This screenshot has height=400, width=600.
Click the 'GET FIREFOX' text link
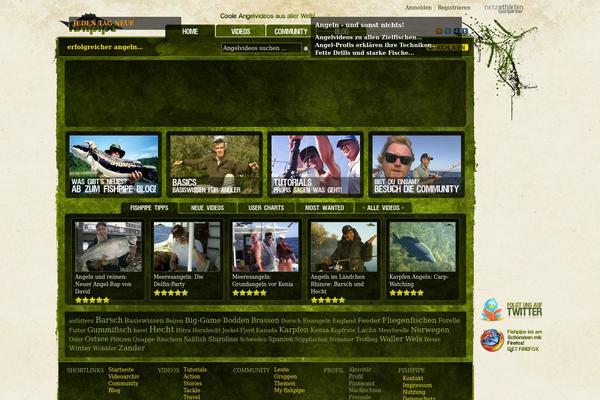[x=523, y=349]
